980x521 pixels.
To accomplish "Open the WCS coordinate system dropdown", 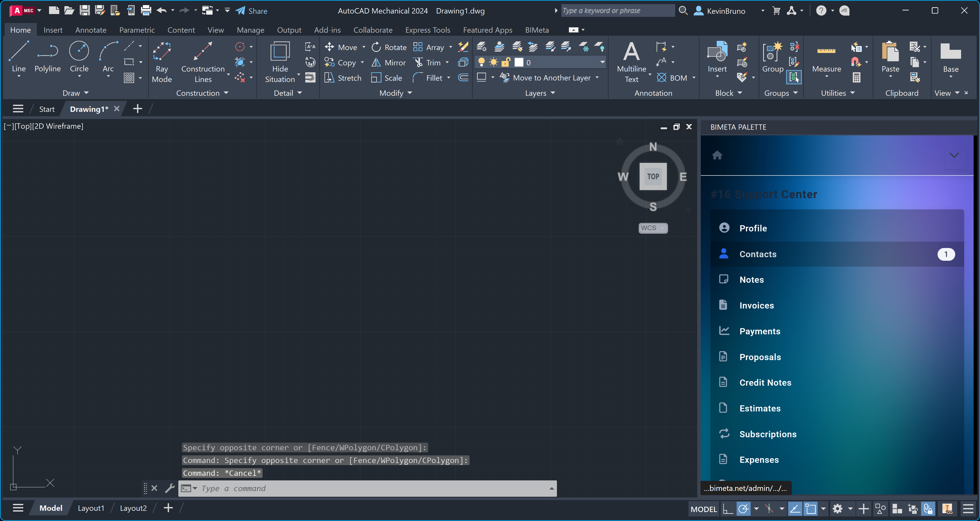I will (653, 228).
